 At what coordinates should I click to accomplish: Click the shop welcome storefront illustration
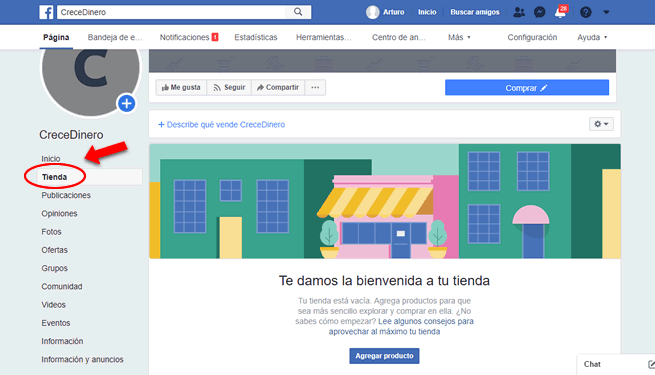click(x=385, y=201)
